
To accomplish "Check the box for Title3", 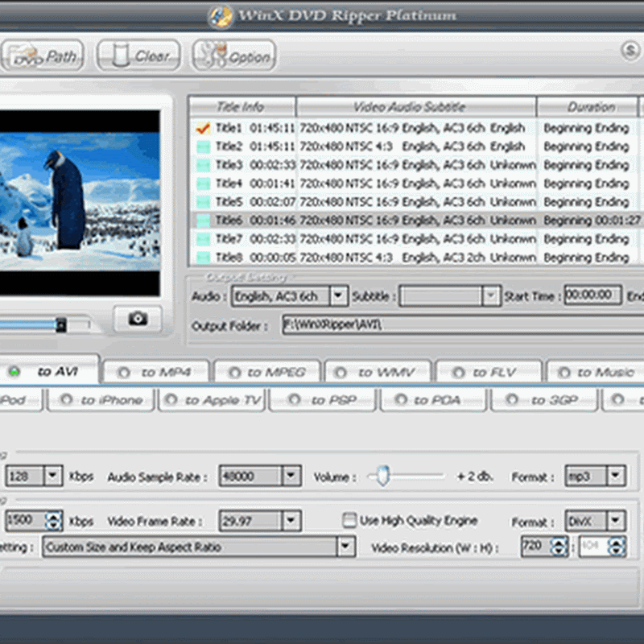I will point(203,165).
